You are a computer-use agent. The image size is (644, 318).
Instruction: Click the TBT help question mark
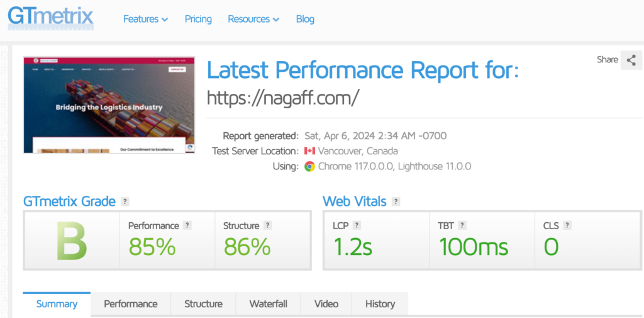(x=462, y=225)
